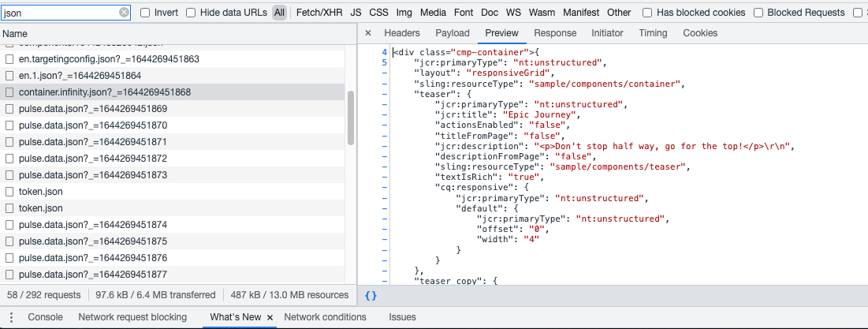Select pulse.data.json?_=1644269451872 request
868x329 pixels.
[x=173, y=159]
